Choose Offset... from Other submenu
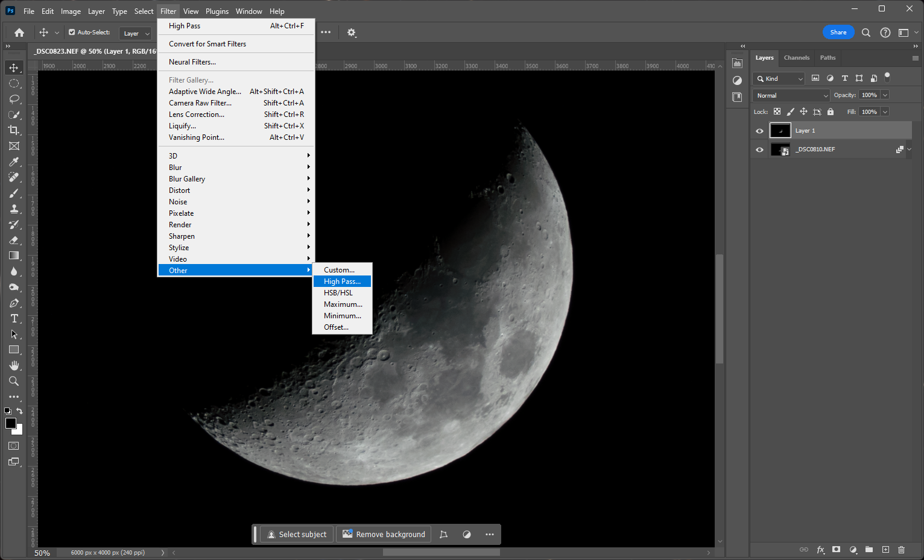Screen dimensions: 924x560 click(342, 327)
